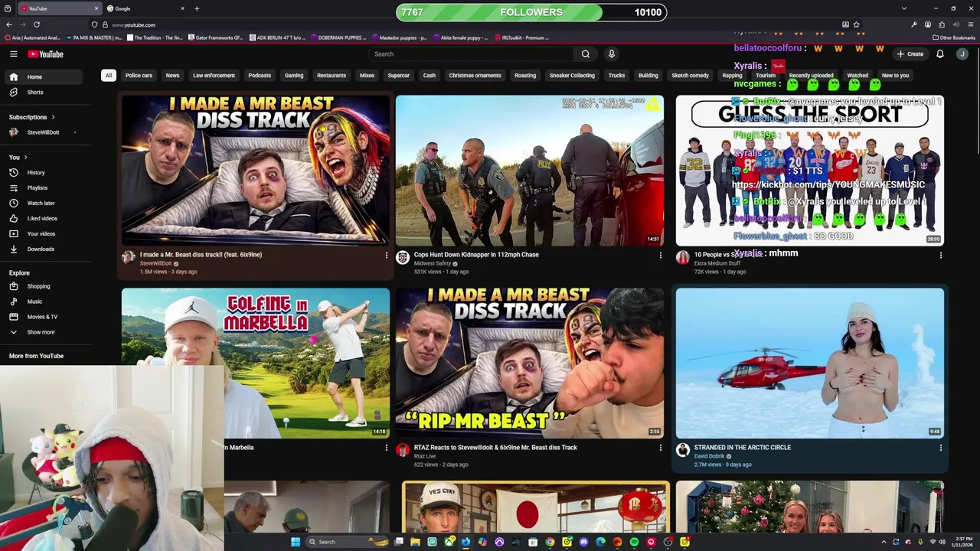
Task: Open Downloads in sidebar
Action: [44, 249]
